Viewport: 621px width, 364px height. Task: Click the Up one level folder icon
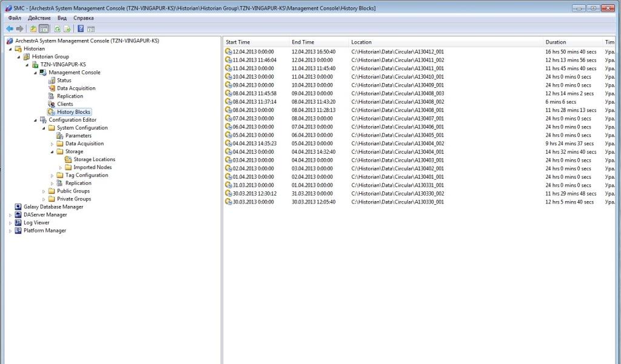33,28
